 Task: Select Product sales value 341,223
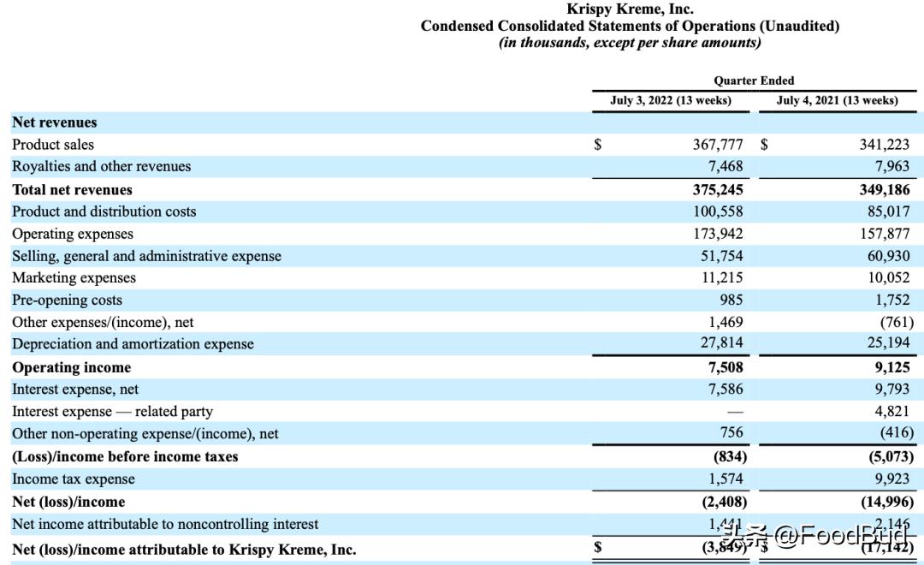tap(884, 145)
